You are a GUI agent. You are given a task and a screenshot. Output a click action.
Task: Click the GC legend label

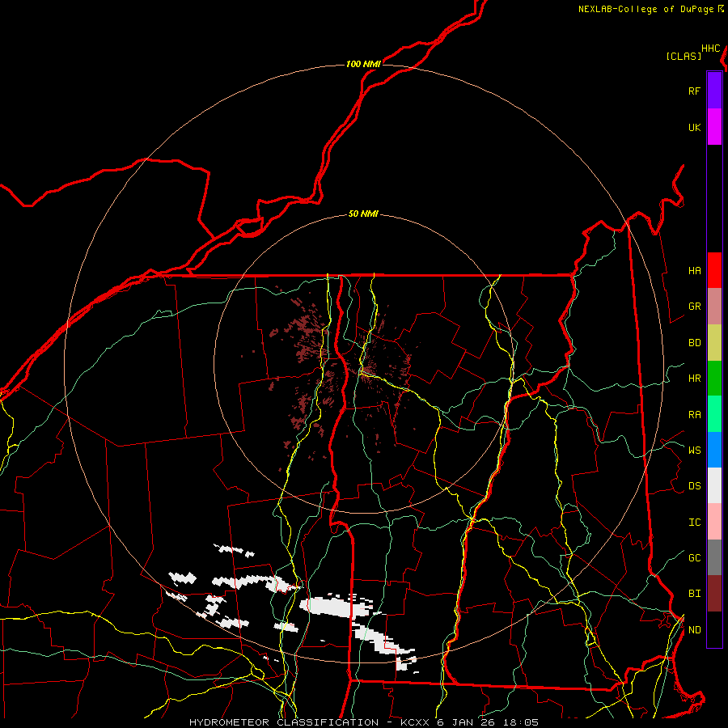tap(694, 558)
